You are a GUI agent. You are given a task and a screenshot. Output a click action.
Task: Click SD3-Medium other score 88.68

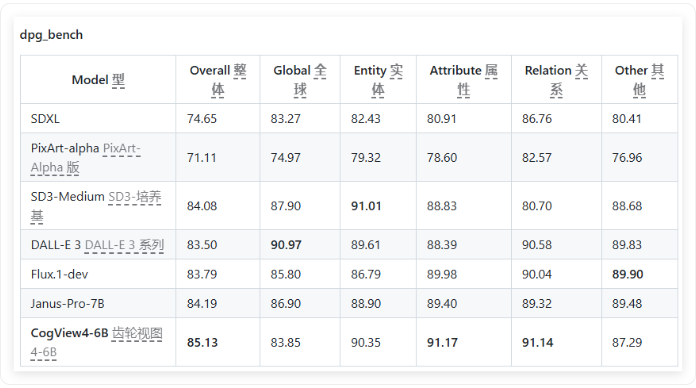coord(627,206)
